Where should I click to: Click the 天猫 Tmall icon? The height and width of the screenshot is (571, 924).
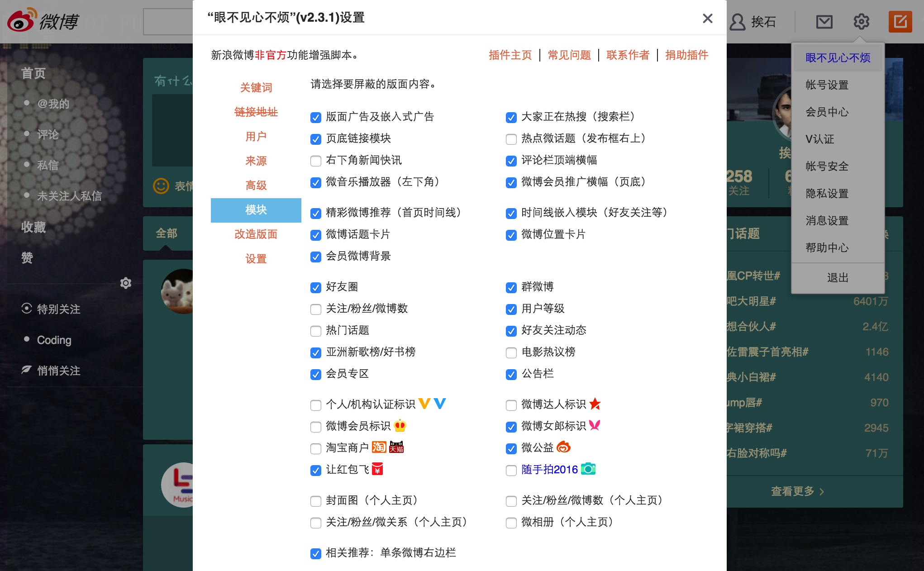(x=396, y=447)
